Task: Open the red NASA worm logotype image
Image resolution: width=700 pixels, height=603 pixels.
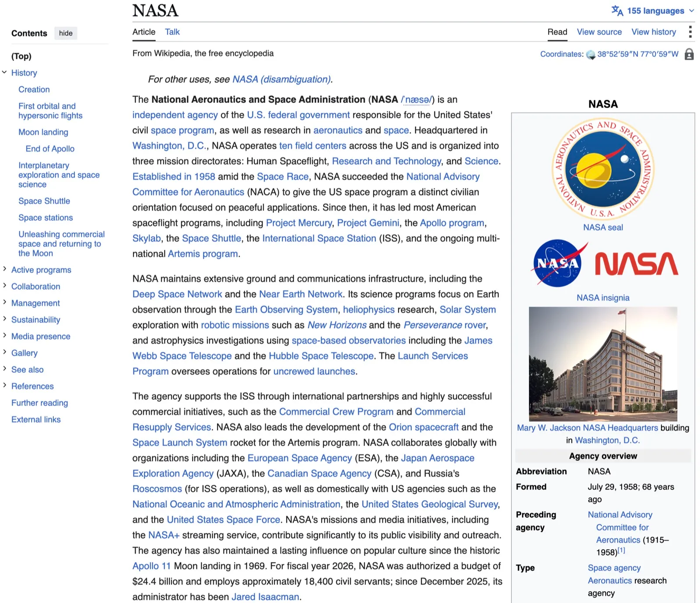Action: 637,263
